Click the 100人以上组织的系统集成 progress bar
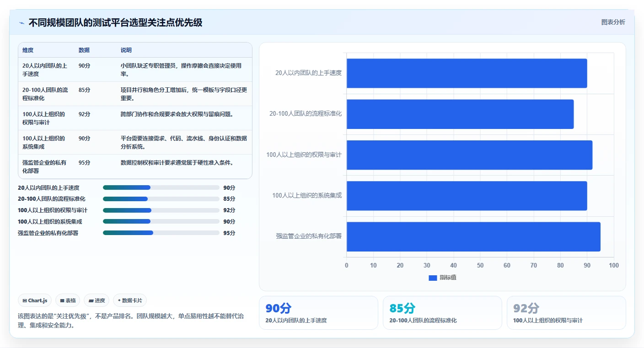 click(x=161, y=221)
